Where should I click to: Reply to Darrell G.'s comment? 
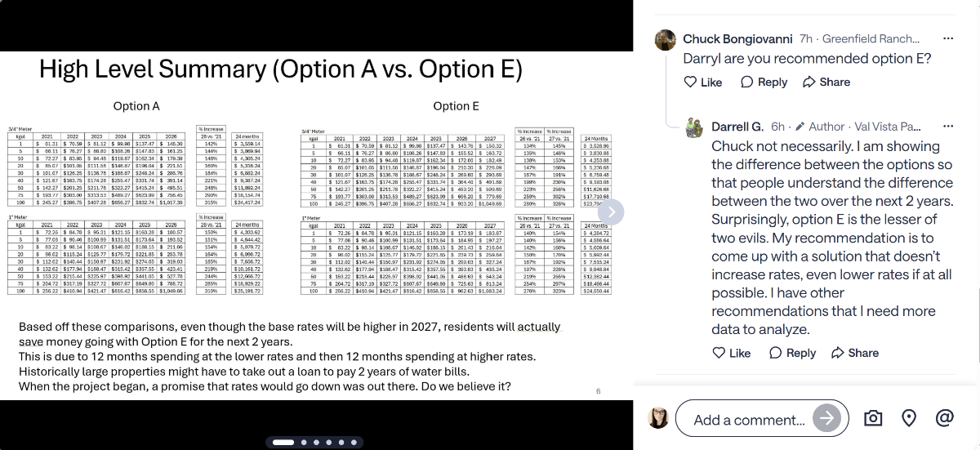pos(792,353)
